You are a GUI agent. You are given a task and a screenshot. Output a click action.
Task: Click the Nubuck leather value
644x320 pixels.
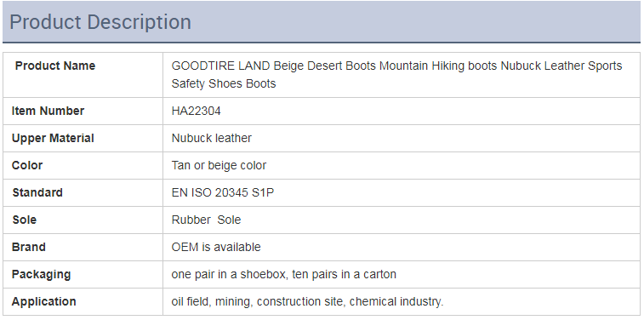(212, 138)
